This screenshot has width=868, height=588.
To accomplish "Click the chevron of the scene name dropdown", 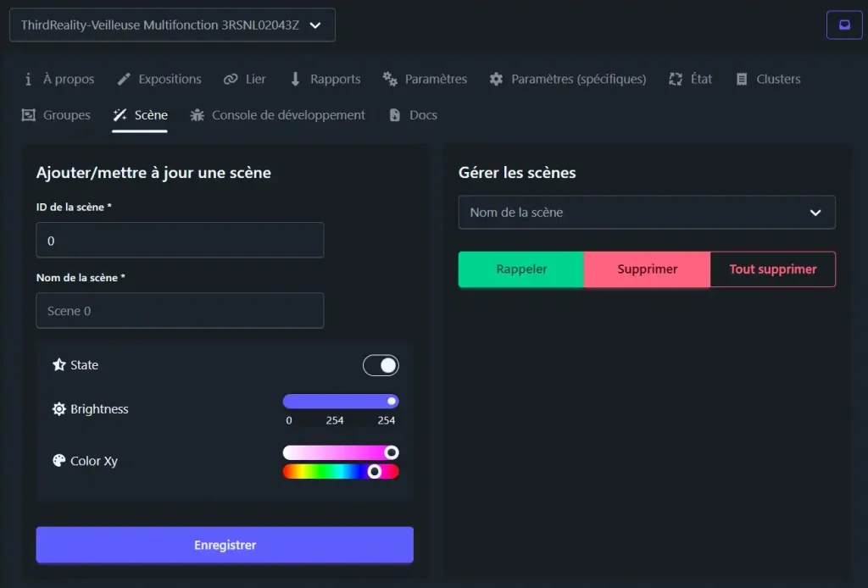I will (x=815, y=213).
